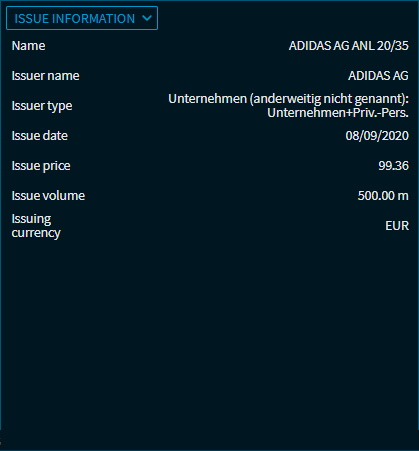This screenshot has height=451, width=419.
Task: Select the Issuer name label
Action: (45, 76)
